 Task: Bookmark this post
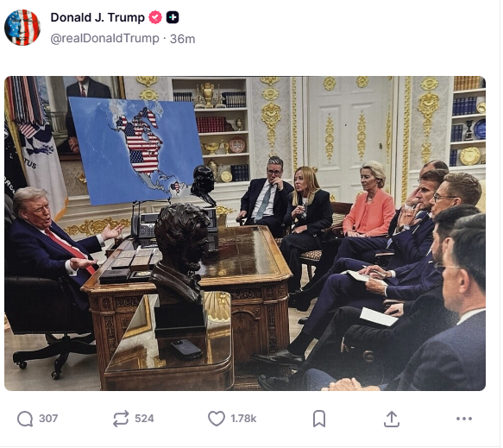[319, 420]
